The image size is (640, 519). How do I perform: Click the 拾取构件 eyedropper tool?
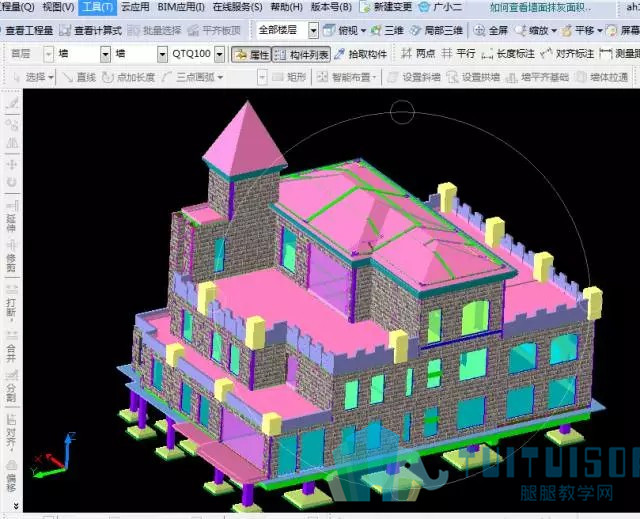click(360, 54)
